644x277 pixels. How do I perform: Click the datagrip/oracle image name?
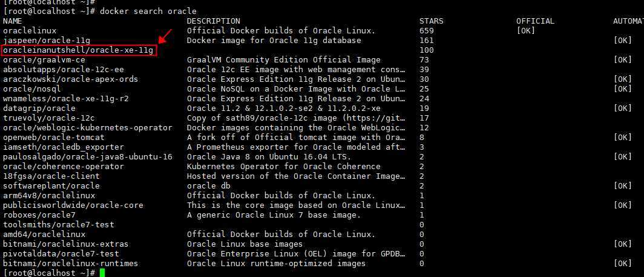(x=39, y=108)
